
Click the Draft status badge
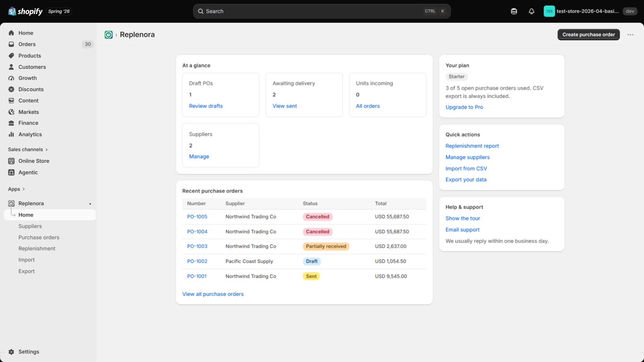(312, 261)
